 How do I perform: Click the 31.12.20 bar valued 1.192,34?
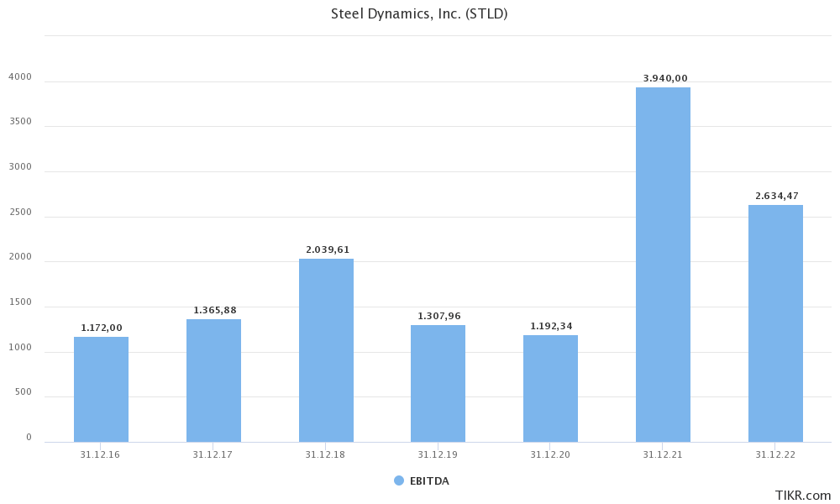[550, 386]
